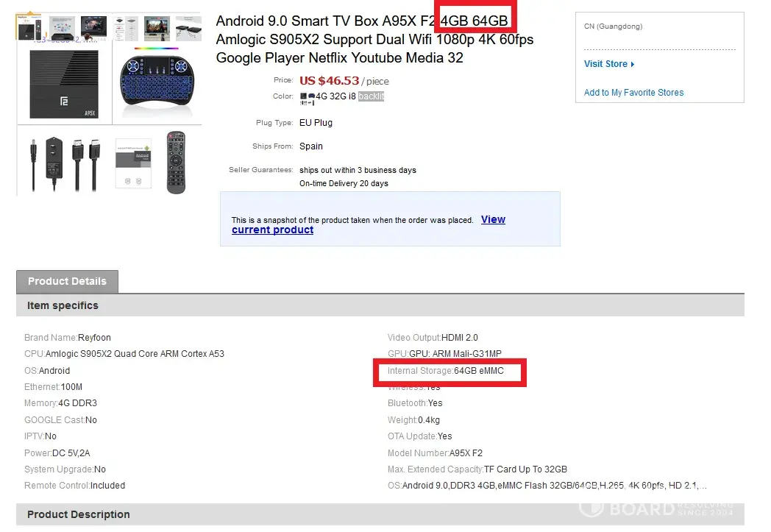The width and height of the screenshot is (771, 532).
Task: Select the orange-highlighted first gallery thumbnail
Action: point(29,26)
